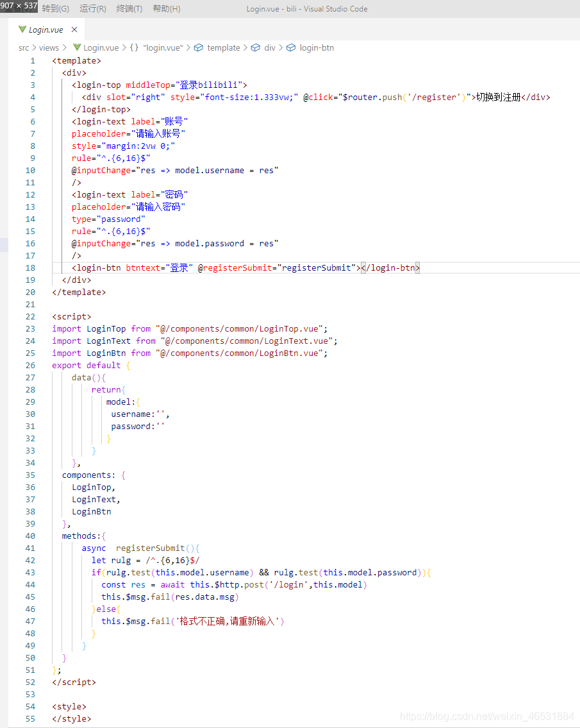This screenshot has height=728, width=580.
Task: Click the middleTop attribute on line 3
Action: pos(148,85)
